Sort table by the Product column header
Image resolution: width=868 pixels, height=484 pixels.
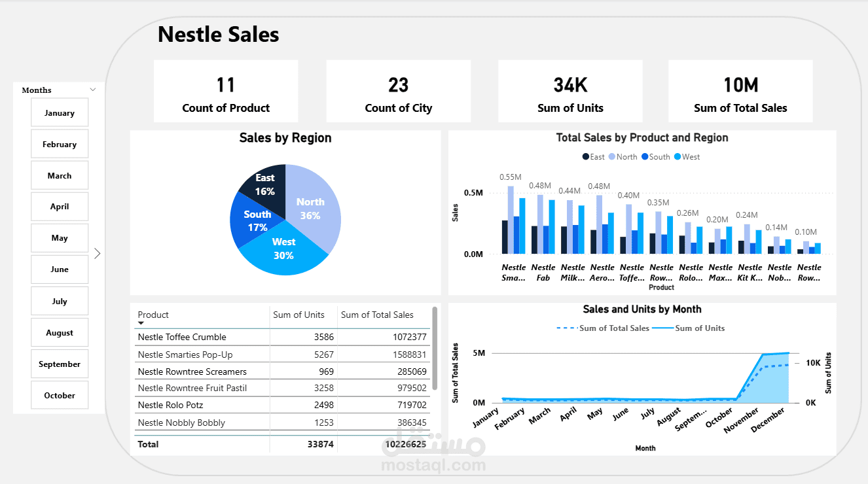pos(153,315)
